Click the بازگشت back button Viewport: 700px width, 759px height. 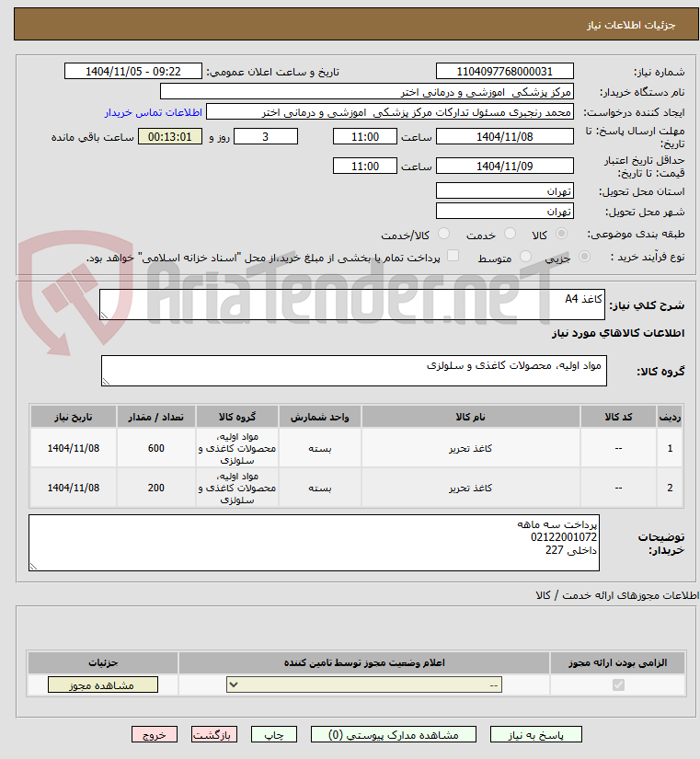pos(214,735)
